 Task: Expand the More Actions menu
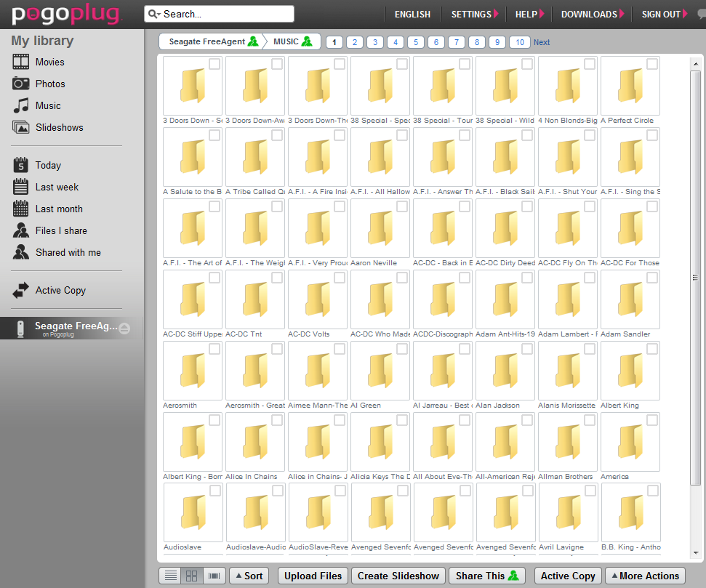click(644, 576)
